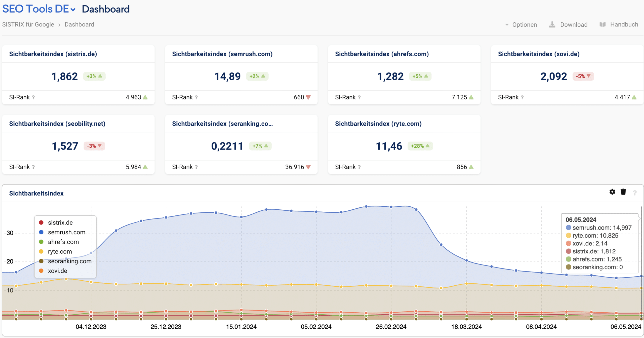Toggle semrush.com series in chart legend
Viewport: 644px width, 338px height.
coord(62,232)
